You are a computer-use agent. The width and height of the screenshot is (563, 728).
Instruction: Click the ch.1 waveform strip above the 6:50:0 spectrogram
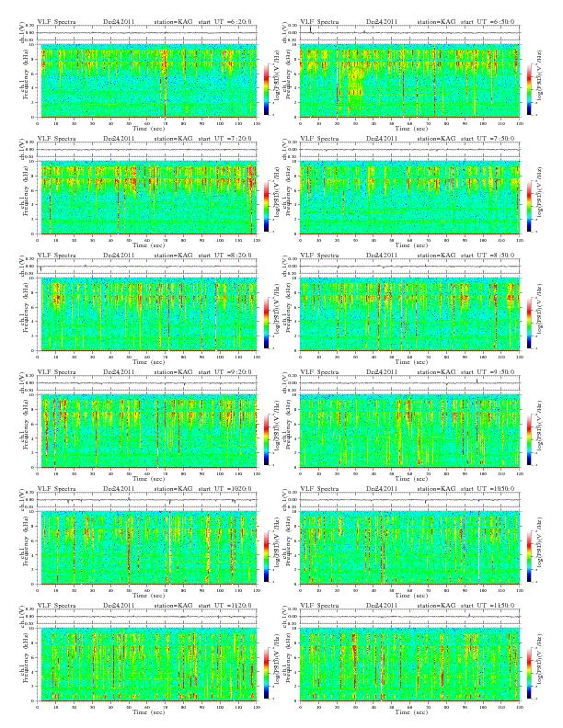409,33
